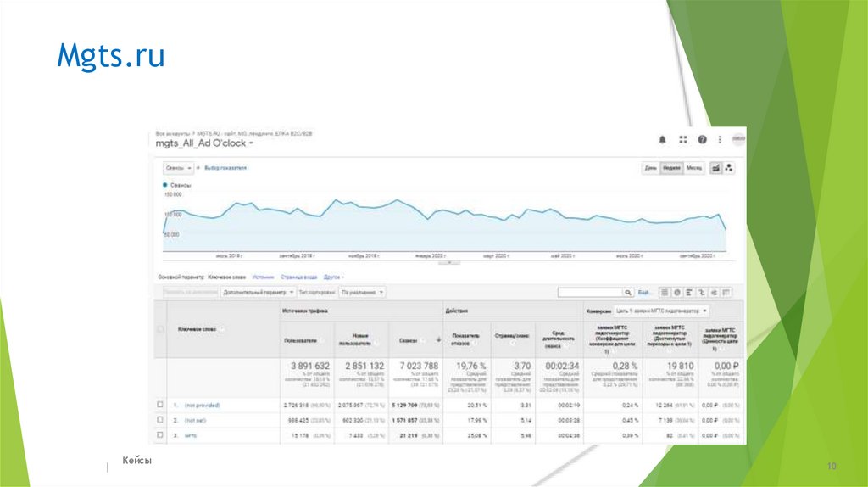Click the help question mark icon
This screenshot has height=487, width=868.
[x=702, y=140]
